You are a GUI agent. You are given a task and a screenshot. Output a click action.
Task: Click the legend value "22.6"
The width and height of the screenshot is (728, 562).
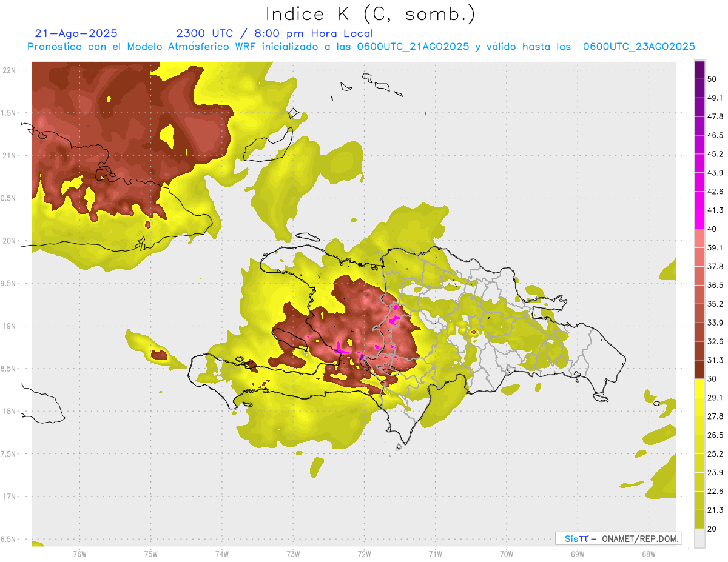(x=715, y=492)
